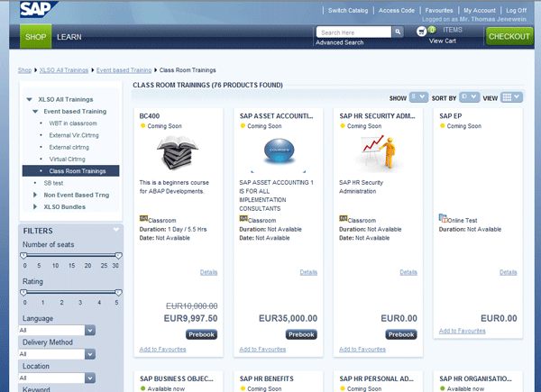Switch to the SHOP tab
Image resolution: width=541 pixels, height=392 pixels.
35,37
